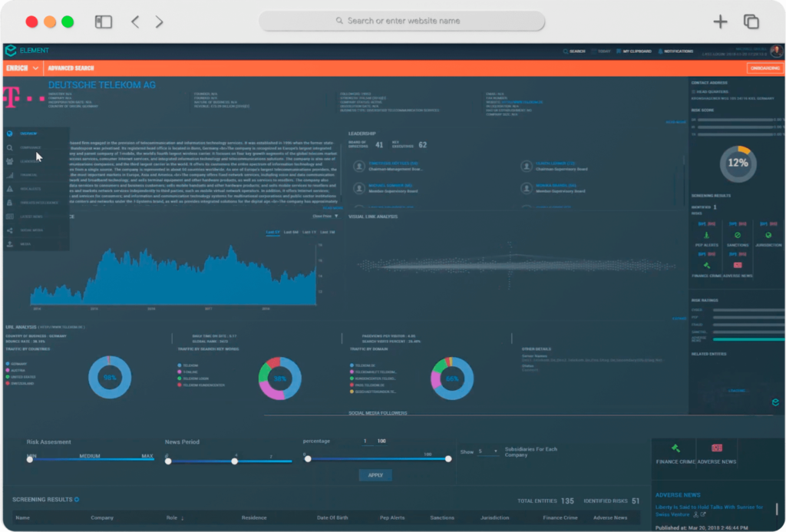Click the percentage slider right handle
786x532 pixels.
pyautogui.click(x=448, y=459)
